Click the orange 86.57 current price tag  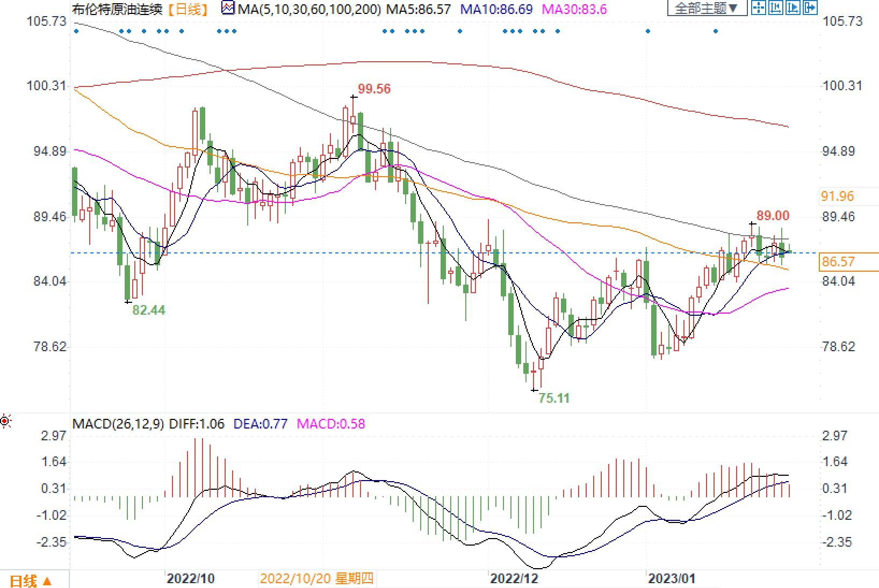pos(838,262)
